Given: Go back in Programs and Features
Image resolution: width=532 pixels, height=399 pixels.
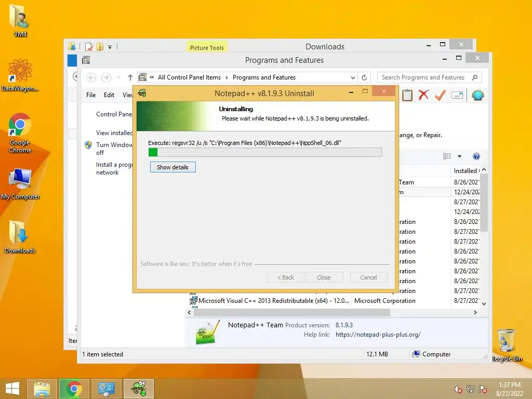Looking at the screenshot, I should (x=91, y=77).
